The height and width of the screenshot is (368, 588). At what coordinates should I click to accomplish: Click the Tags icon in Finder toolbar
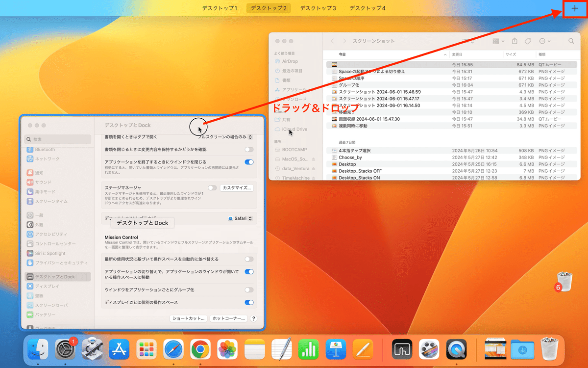[x=528, y=41]
